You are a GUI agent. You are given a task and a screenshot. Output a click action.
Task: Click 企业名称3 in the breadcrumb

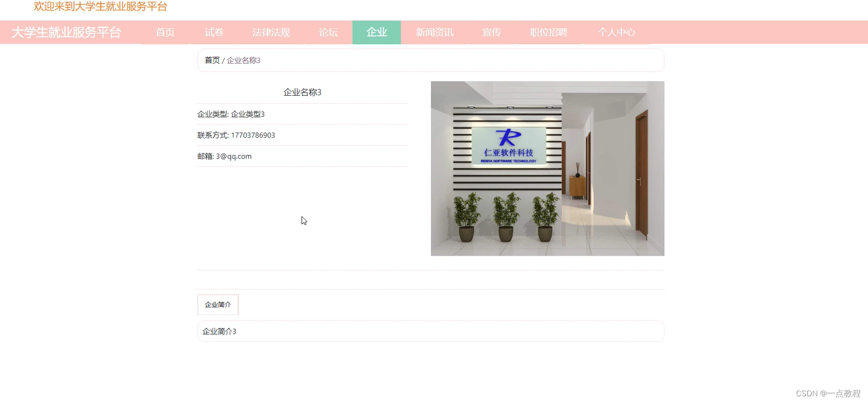click(x=243, y=60)
